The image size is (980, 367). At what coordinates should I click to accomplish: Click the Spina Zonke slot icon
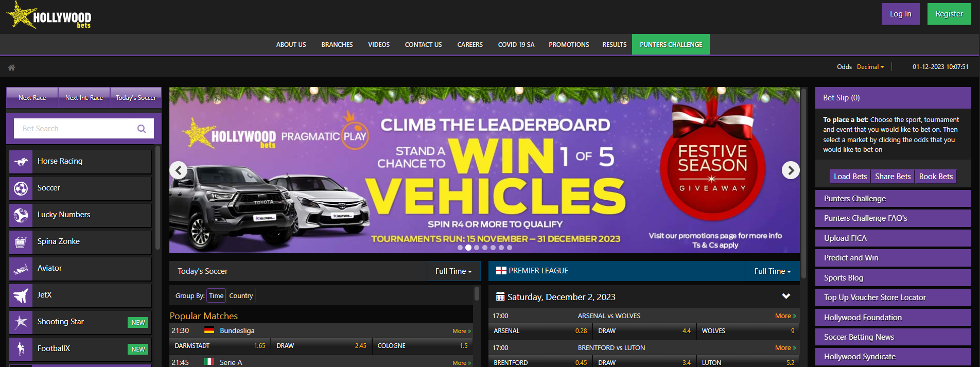tap(21, 242)
